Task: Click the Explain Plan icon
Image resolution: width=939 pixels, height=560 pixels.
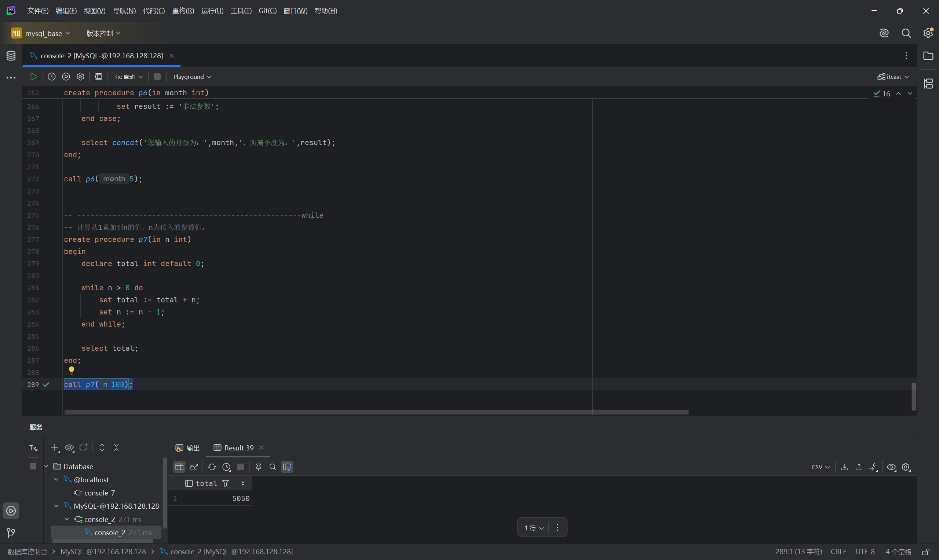Action: coord(66,77)
